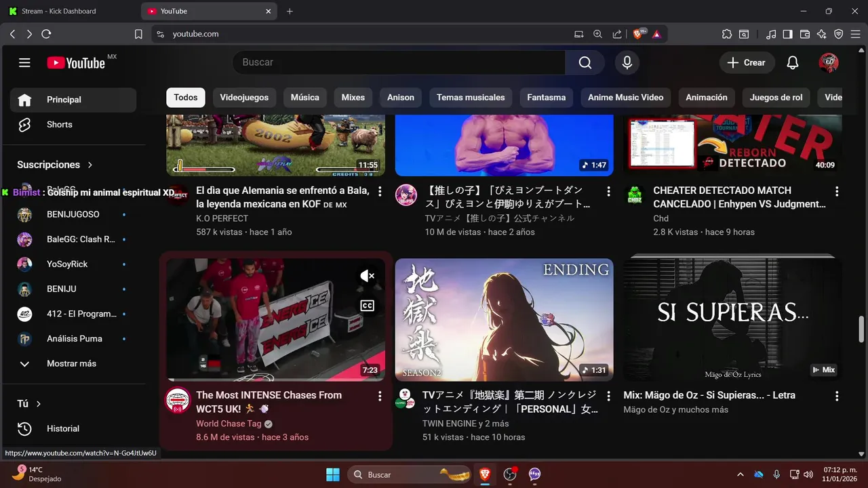The height and width of the screenshot is (488, 868).
Task: Expand the Tú section
Action: click(x=29, y=404)
